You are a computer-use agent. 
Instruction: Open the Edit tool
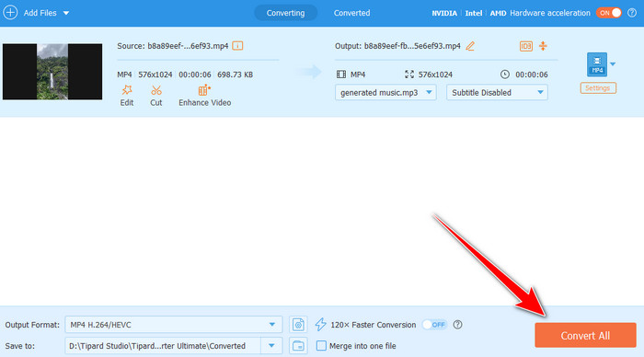point(127,96)
